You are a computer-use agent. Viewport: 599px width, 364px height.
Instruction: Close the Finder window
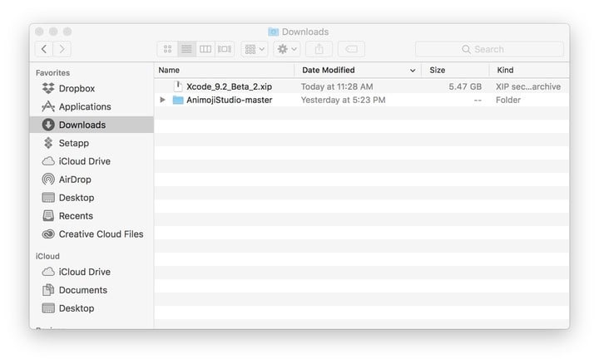[x=39, y=32]
